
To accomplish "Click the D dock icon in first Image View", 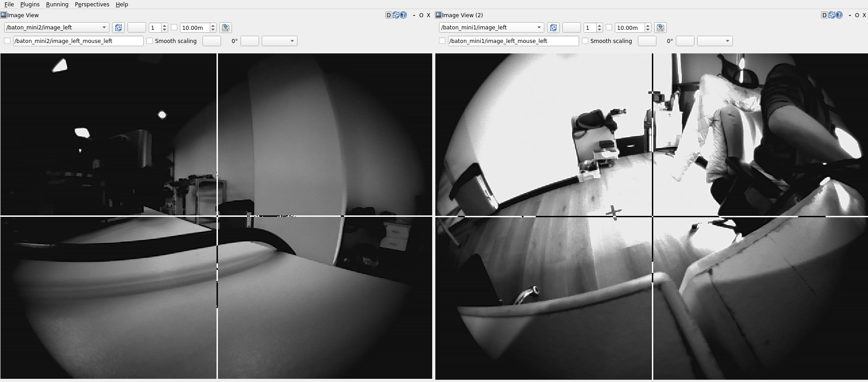I will 388,15.
